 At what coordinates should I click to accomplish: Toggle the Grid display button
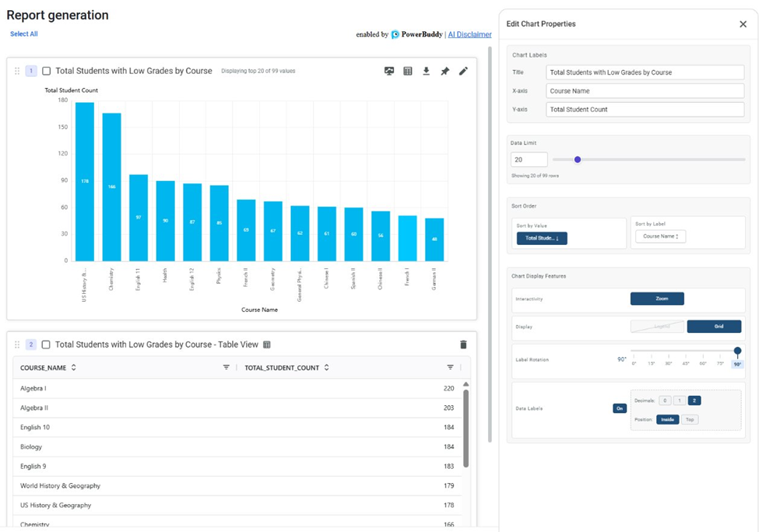(x=714, y=327)
